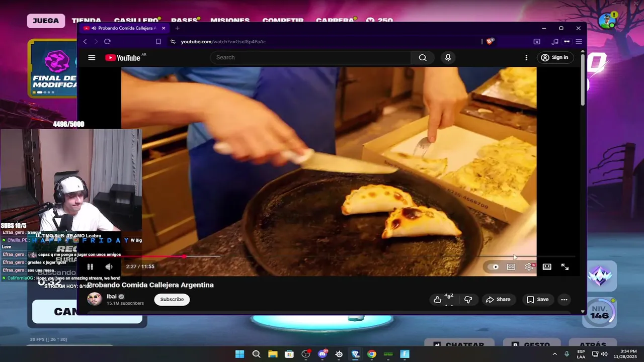Open Fortnite from the taskbar

coord(405,354)
